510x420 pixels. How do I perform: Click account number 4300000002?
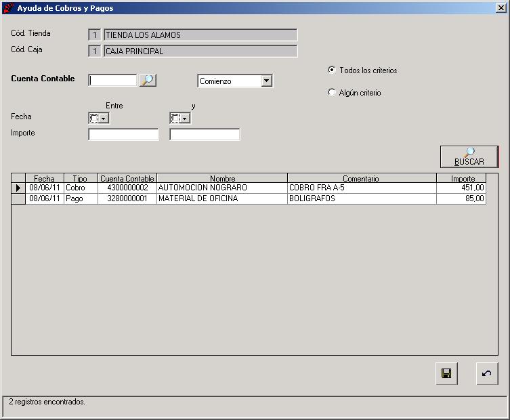[x=127, y=188]
